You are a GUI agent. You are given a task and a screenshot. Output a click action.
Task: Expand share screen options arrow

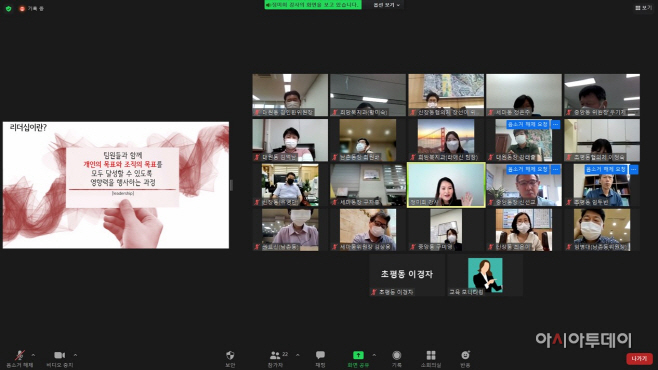click(374, 355)
